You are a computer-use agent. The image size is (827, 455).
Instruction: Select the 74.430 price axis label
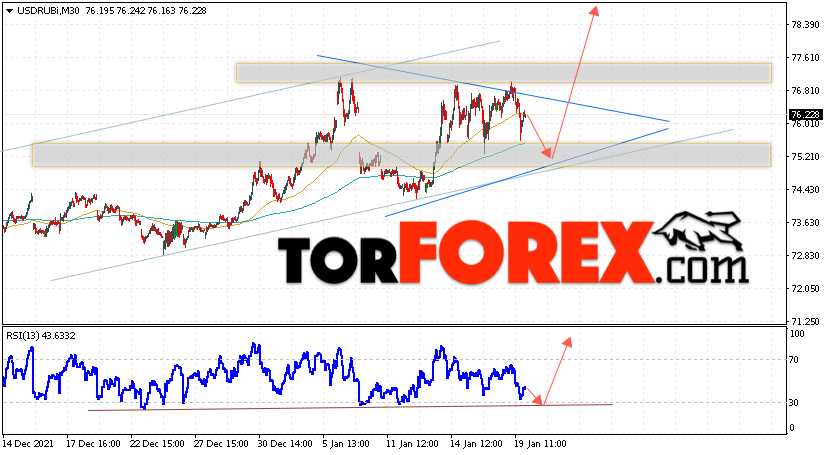(805, 190)
